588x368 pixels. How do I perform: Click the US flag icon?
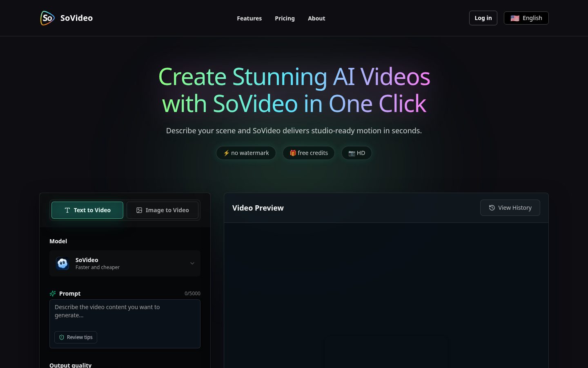515,18
